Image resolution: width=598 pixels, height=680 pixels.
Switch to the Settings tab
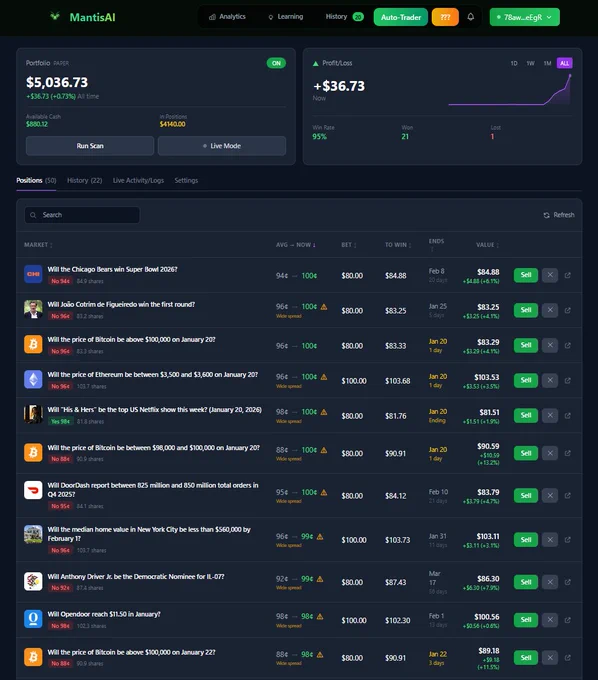point(186,180)
